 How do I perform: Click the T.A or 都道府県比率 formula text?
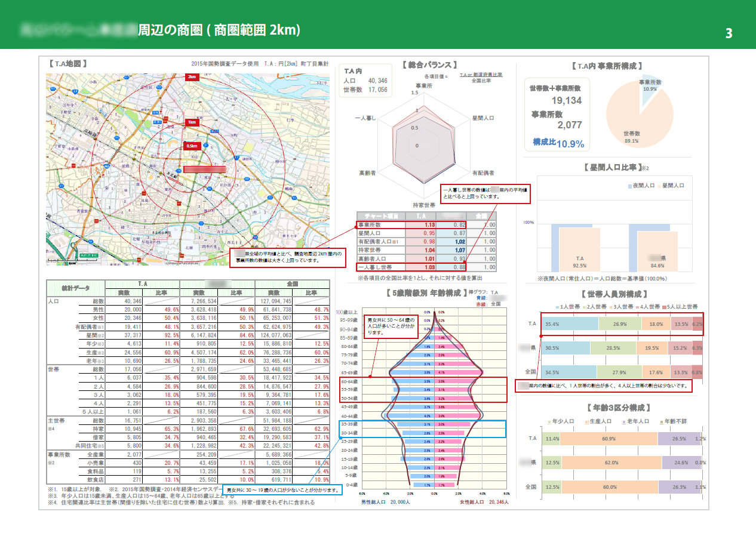pos(481,75)
